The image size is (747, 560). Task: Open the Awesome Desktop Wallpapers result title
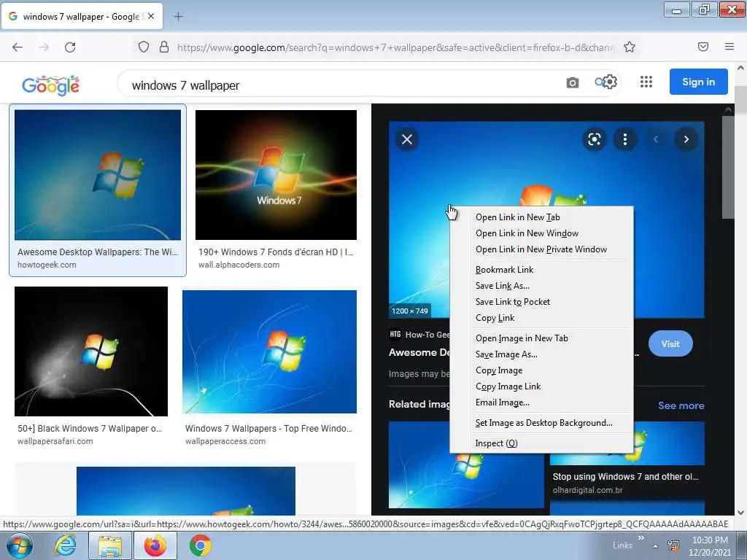[97, 252]
